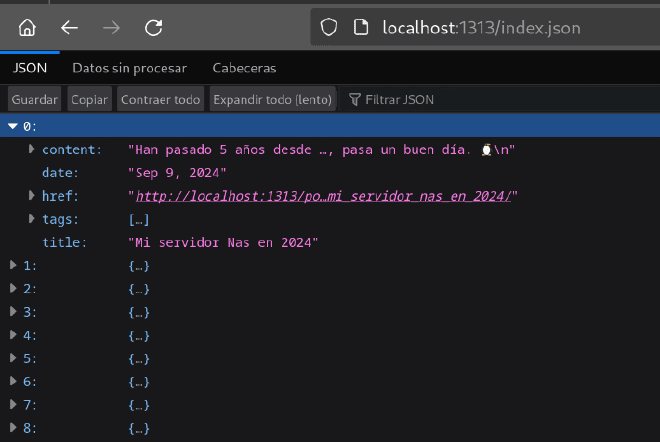
Task: Click the "href:" key label
Action: (x=60, y=196)
